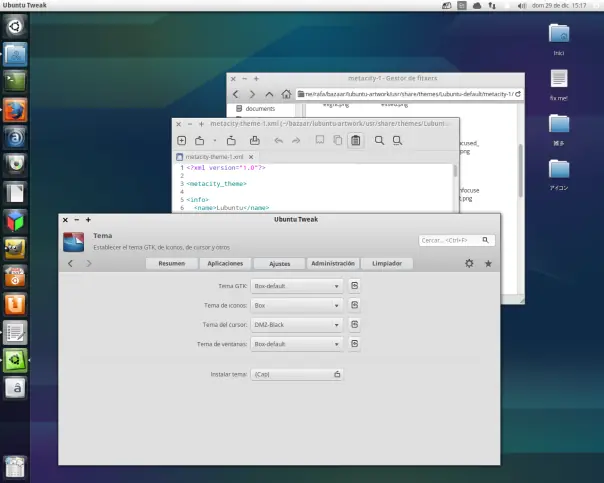Click the Tema module icon in Ubuntu Tweak

[x=74, y=242]
